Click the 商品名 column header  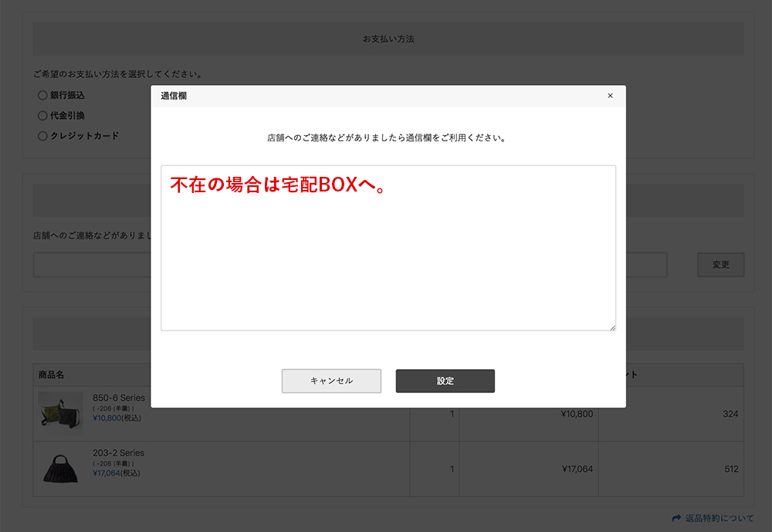[51, 375]
